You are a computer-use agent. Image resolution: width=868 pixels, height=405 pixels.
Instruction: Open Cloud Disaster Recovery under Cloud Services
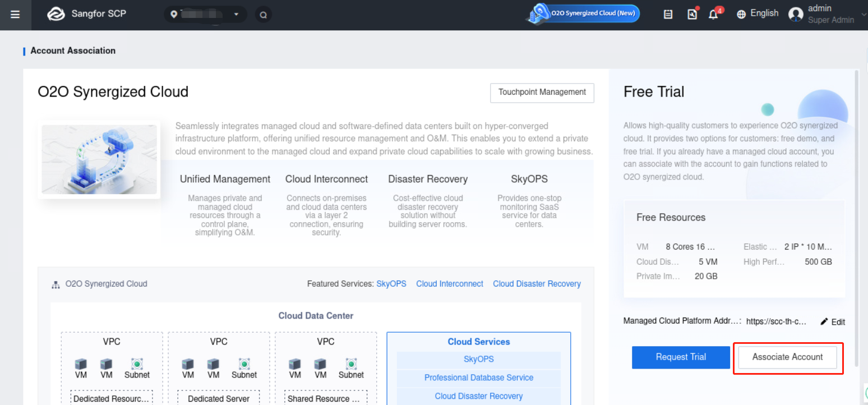(479, 397)
